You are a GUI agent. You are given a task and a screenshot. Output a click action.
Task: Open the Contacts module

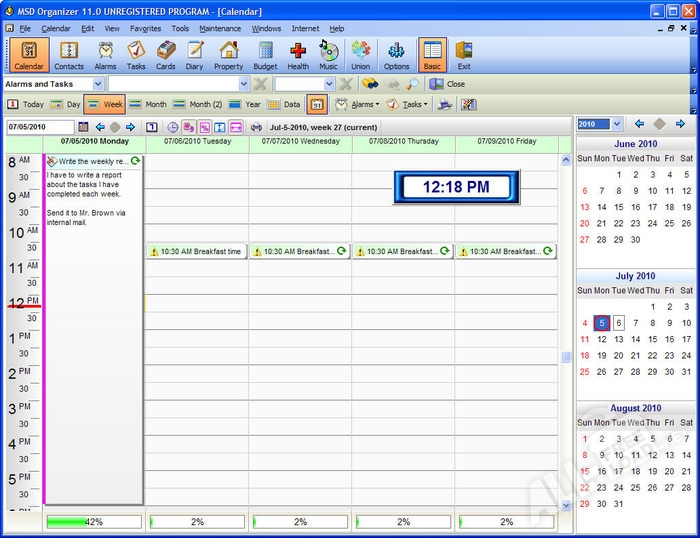click(69, 55)
